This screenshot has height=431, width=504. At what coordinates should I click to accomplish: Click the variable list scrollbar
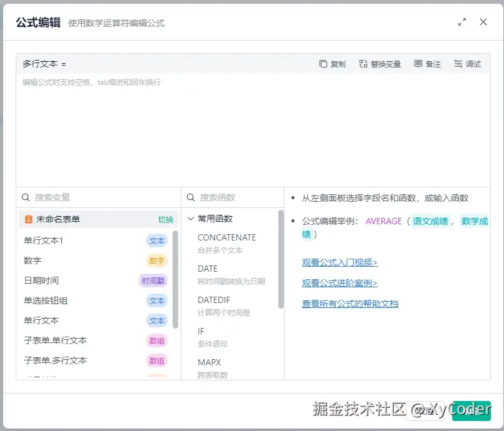[175, 279]
